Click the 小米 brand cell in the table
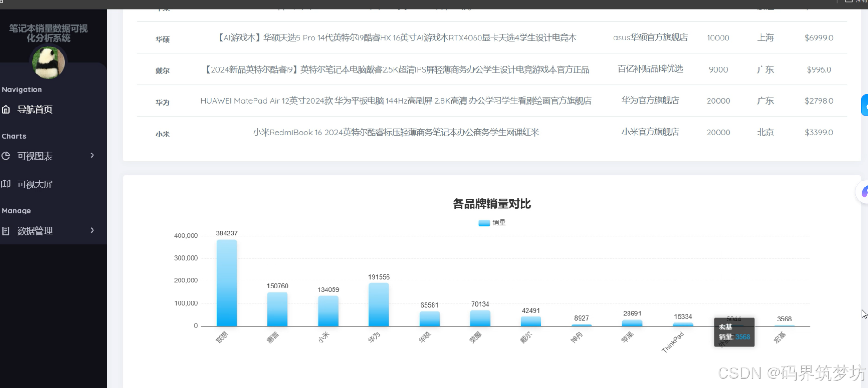This screenshot has height=388, width=868. [162, 134]
